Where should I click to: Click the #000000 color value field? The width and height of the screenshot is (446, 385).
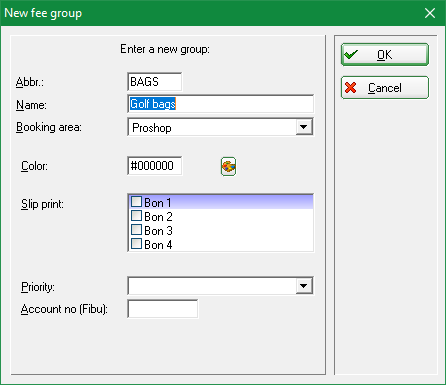(155, 166)
